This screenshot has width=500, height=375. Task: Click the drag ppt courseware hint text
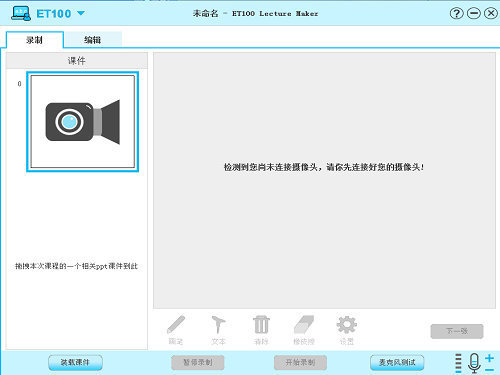pos(76,266)
